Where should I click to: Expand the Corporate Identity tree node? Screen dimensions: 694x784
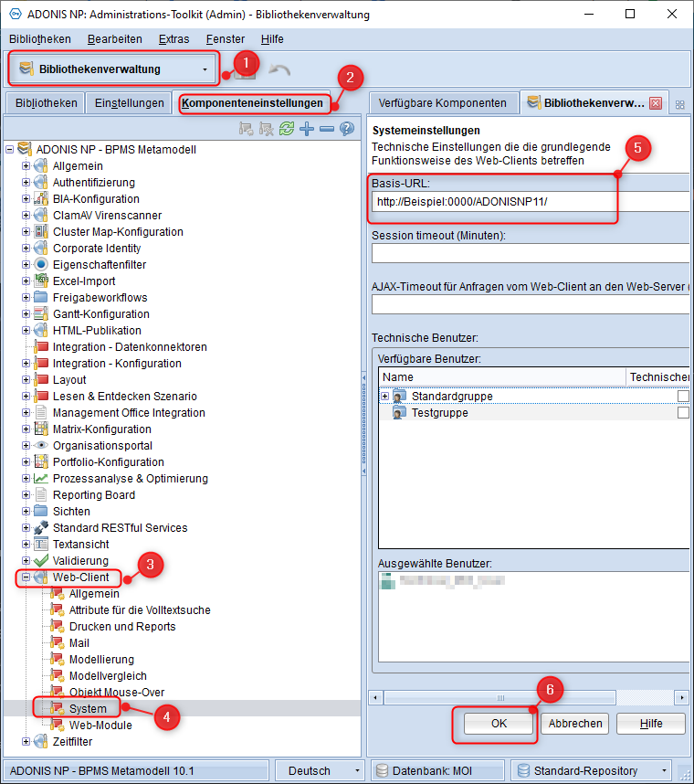tap(26, 248)
